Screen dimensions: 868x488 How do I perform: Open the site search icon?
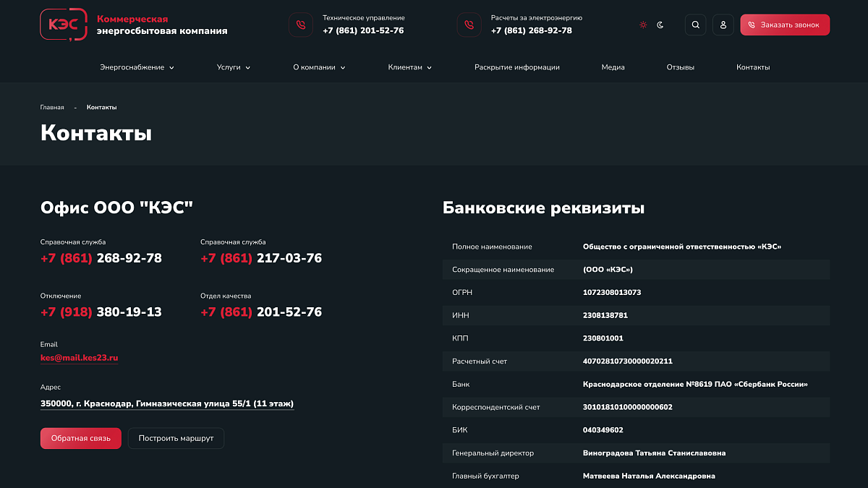tap(696, 25)
